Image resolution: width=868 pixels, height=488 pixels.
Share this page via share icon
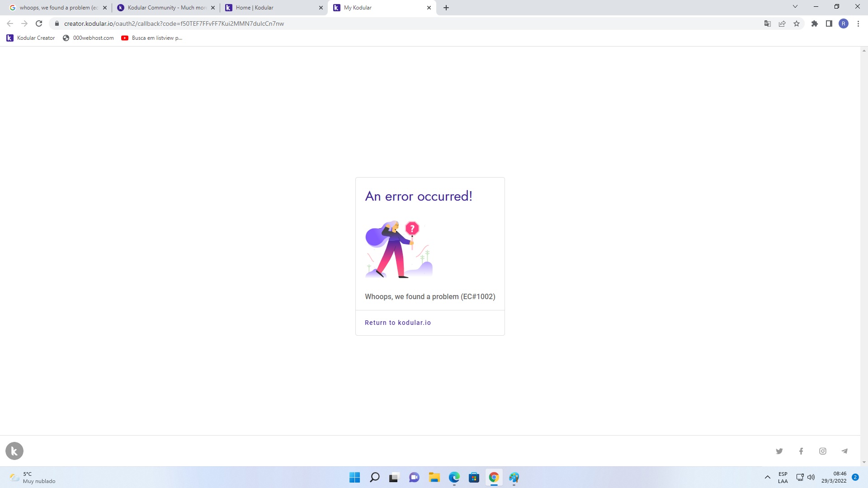coord(782,23)
